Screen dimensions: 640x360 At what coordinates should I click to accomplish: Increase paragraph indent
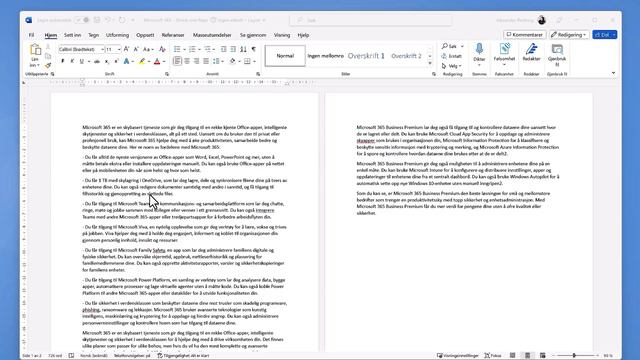coord(233,49)
